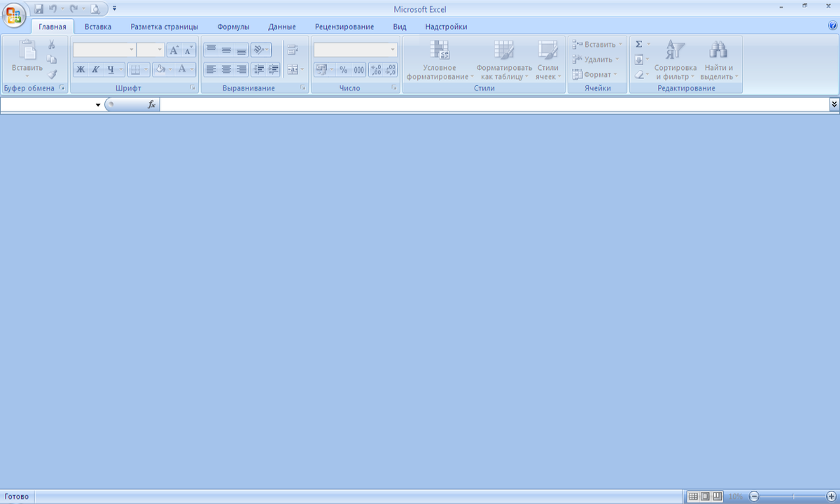The image size is (840, 504).
Task: Expand the Name Box dropdown arrow
Action: pyautogui.click(x=98, y=104)
